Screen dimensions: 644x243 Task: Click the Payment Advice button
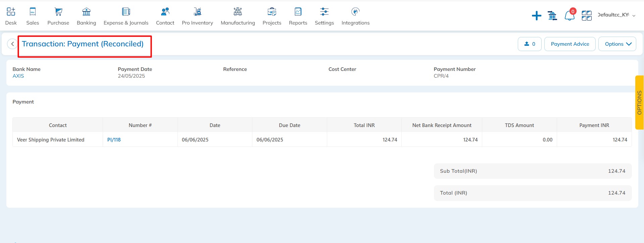pyautogui.click(x=570, y=44)
